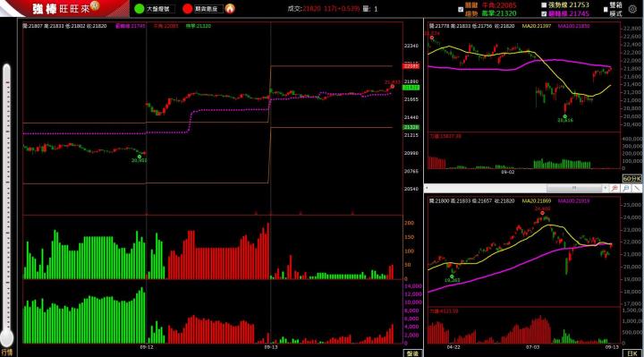Enable the 強勢線 21753 checkbox
The image size is (644, 357).
click(544, 5)
